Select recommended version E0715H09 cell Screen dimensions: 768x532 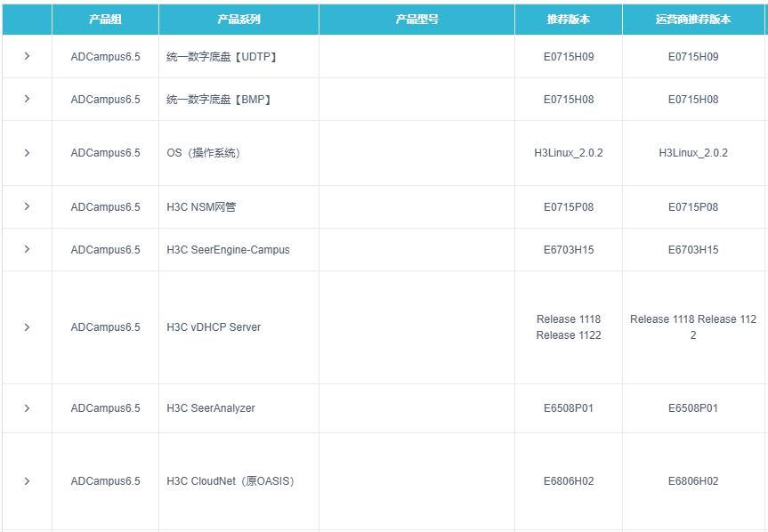coord(569,57)
